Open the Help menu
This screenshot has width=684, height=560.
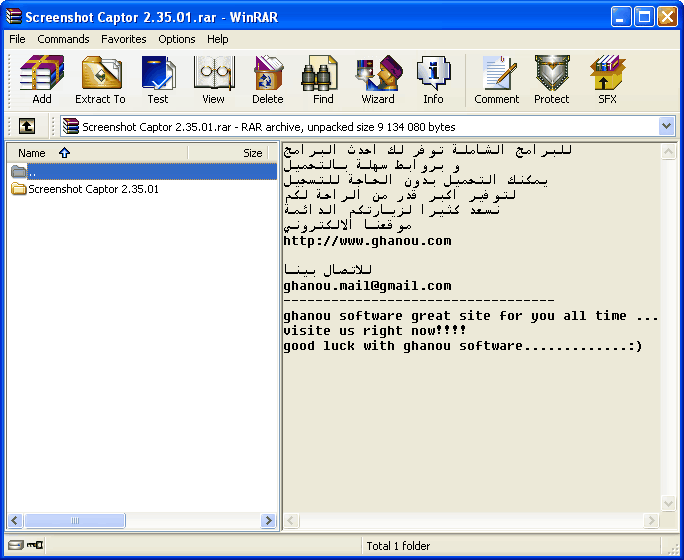(218, 39)
